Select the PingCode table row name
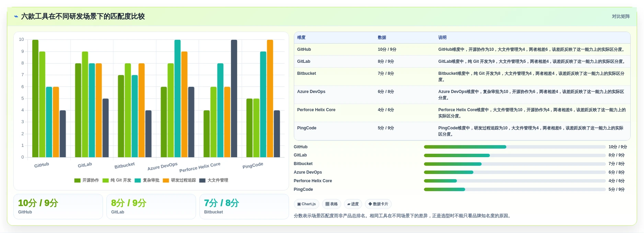The height and width of the screenshot is (233, 644). [x=307, y=128]
